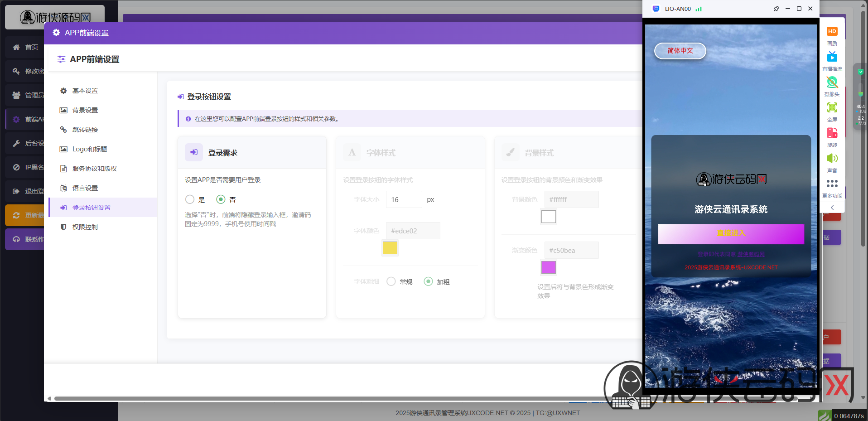Screen dimensions: 868x421
Task: Click the green shield icon on the network widget
Action: pyautogui.click(x=861, y=72)
